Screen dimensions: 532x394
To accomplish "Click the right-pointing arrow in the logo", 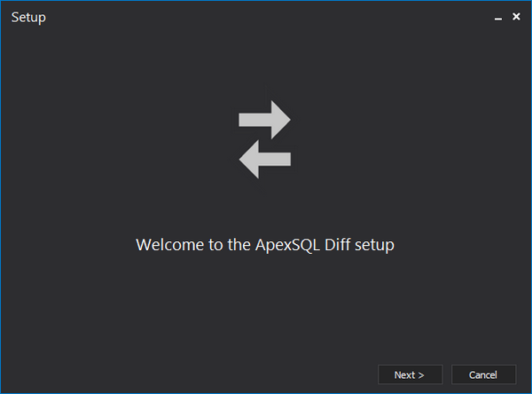I will point(266,120).
